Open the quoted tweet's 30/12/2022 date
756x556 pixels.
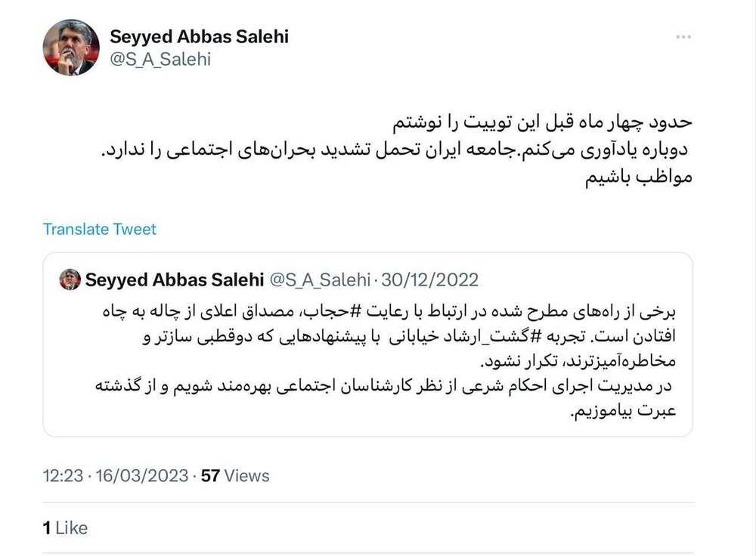[x=430, y=280]
